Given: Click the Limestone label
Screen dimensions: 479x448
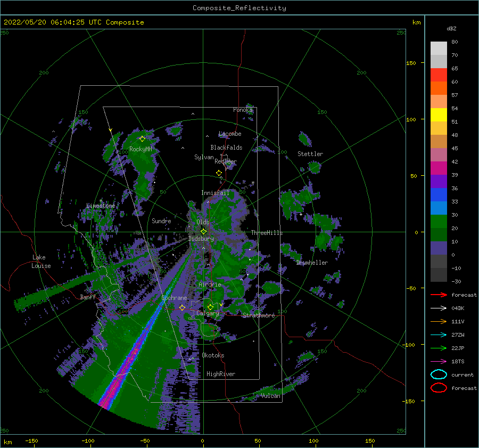Looking at the screenshot, I should click(x=101, y=206).
